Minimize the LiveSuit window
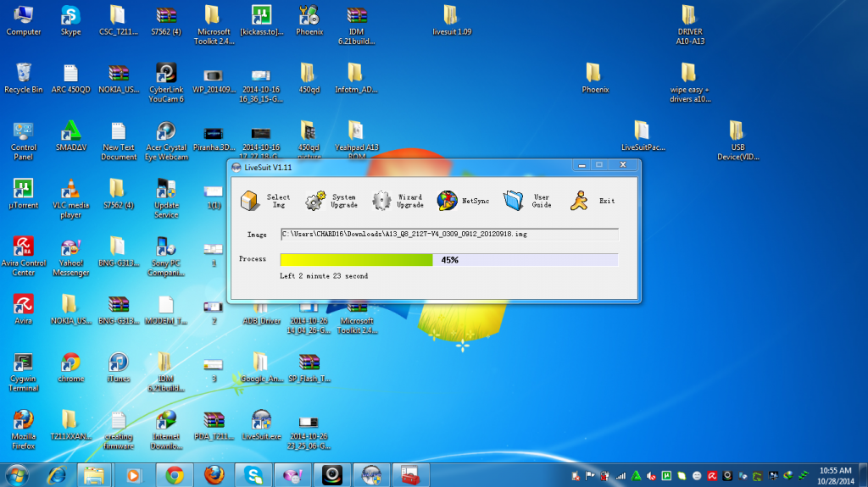The height and width of the screenshot is (487, 868). click(x=581, y=165)
